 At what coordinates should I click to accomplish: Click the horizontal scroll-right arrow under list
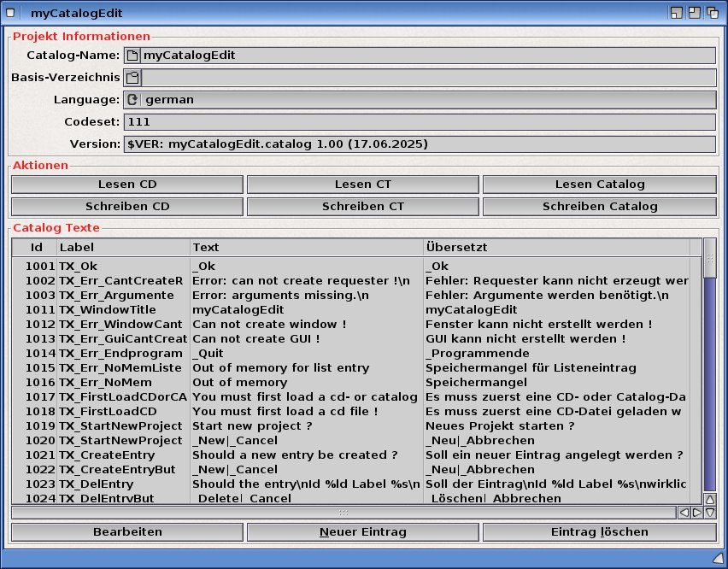coord(697,513)
